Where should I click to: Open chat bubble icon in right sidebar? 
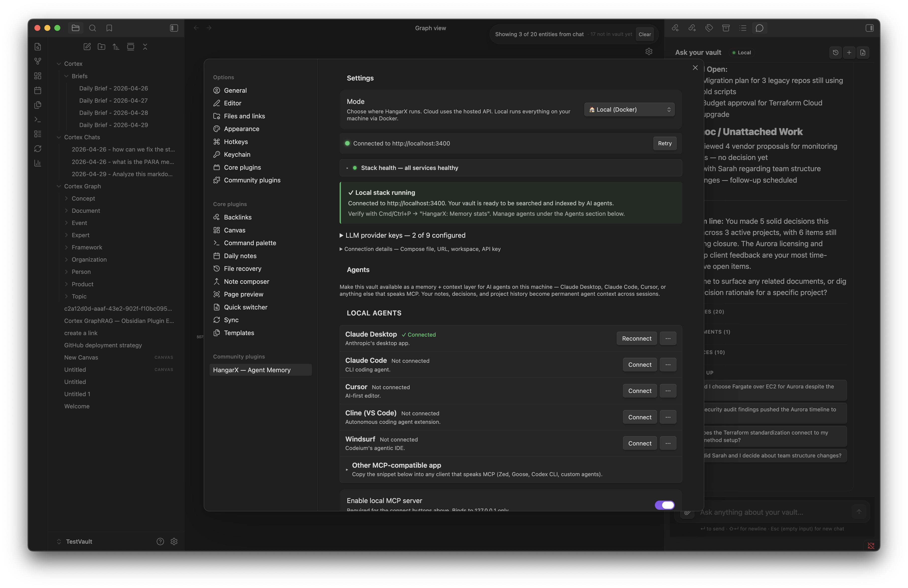759,28
